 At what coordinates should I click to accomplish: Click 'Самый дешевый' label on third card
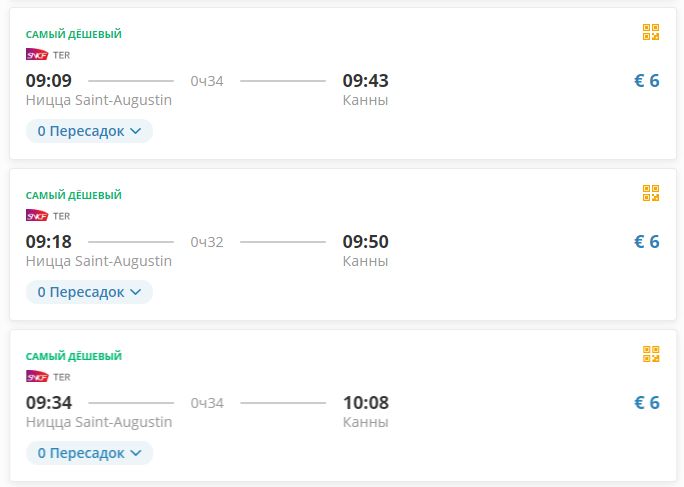click(x=73, y=357)
